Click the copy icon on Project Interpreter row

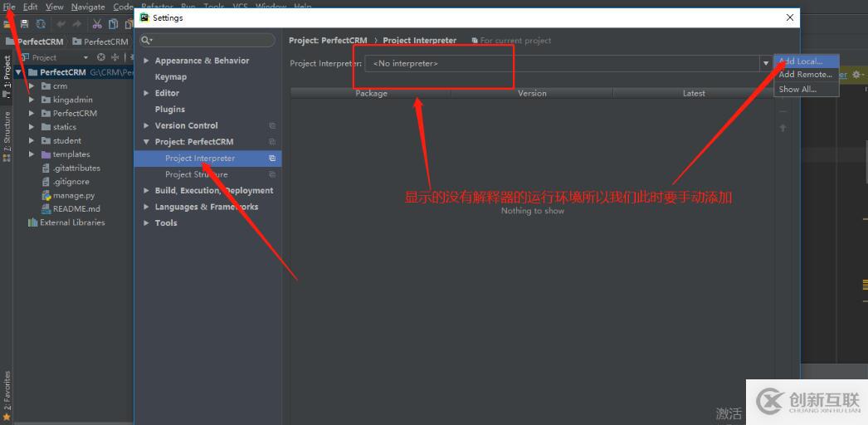tap(272, 159)
